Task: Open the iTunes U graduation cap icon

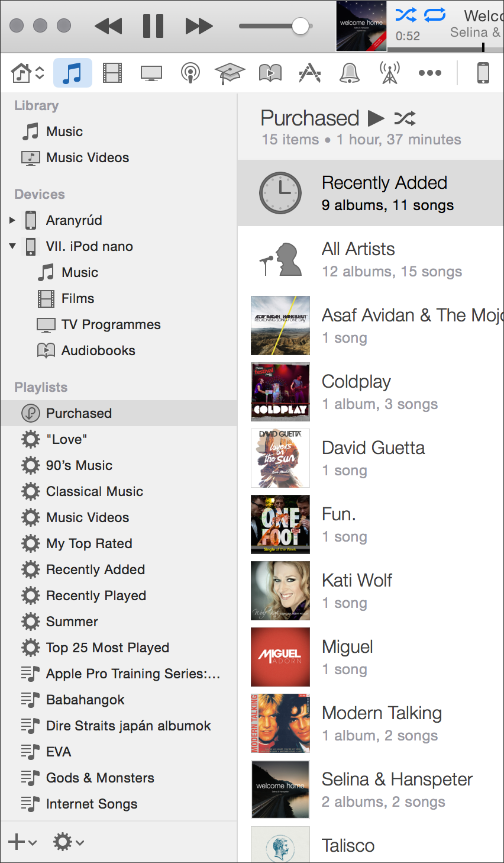Action: 230,73
